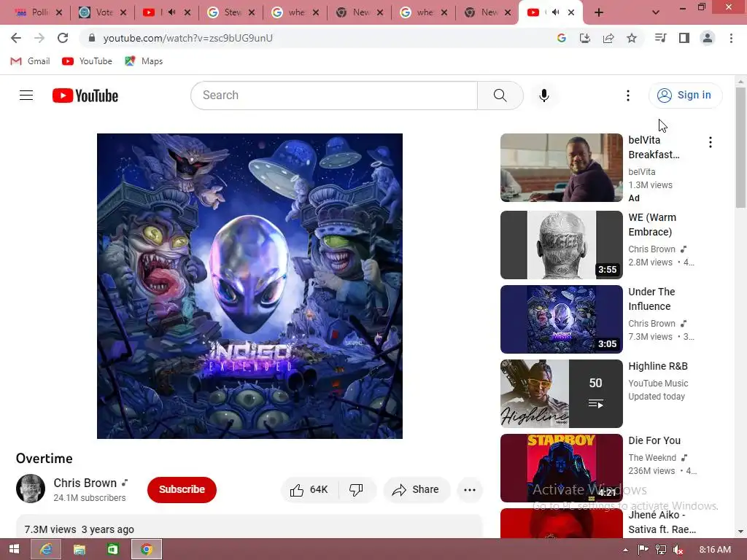Screen dimensions: 747x560
Task: Toggle Chrome side panel
Action: click(684, 38)
